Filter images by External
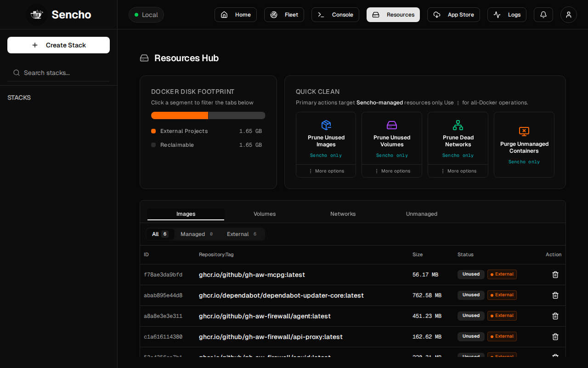Viewport: 588px width, 368px height. [242, 234]
